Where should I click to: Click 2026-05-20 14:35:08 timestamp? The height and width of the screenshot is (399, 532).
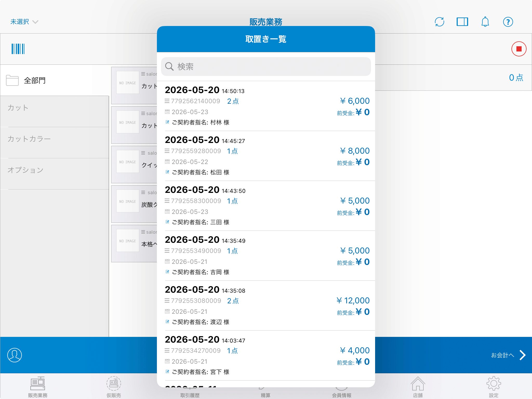[205, 290]
